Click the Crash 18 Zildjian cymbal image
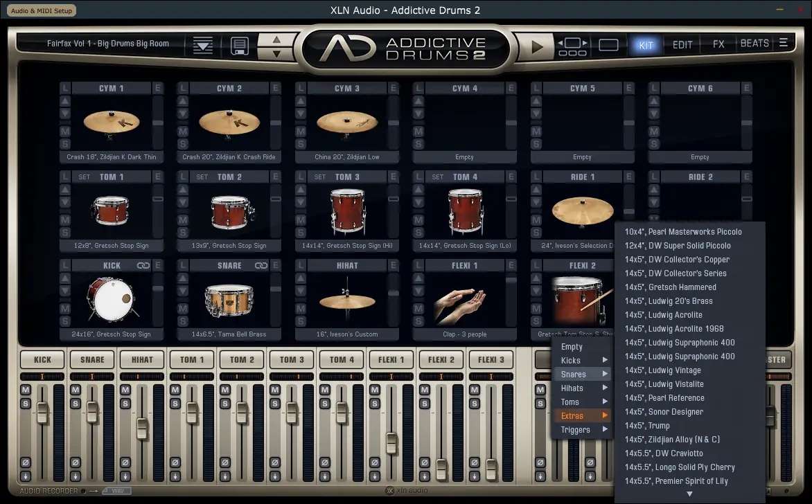The image size is (812, 504). point(112,123)
